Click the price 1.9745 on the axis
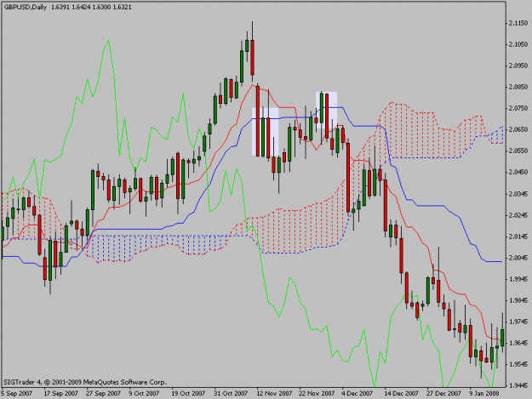Screen dimensions: 532x399 518,322
